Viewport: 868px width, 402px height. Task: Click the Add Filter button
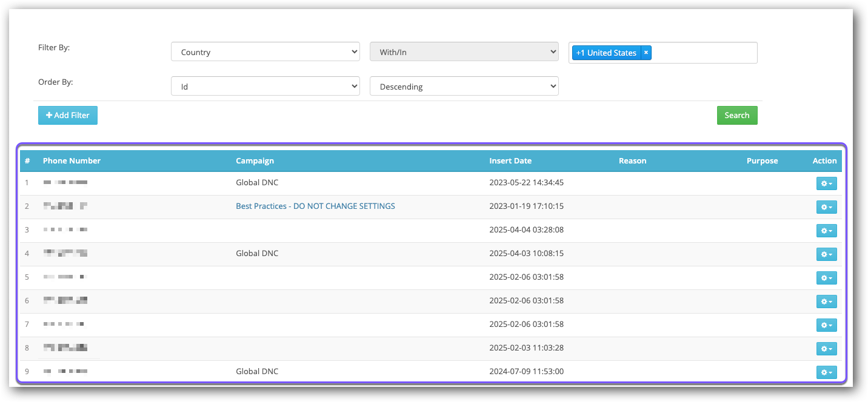[68, 115]
